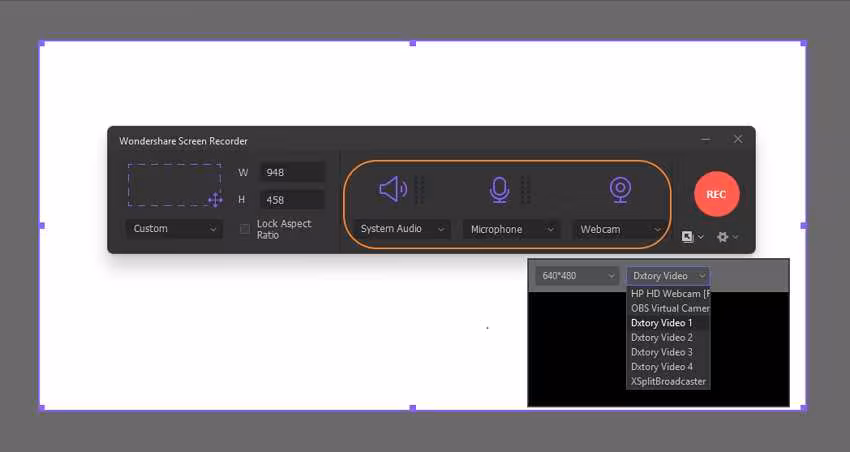Click the left-middle capture frame handle
Screen dimensions: 850x452
tap(42, 225)
